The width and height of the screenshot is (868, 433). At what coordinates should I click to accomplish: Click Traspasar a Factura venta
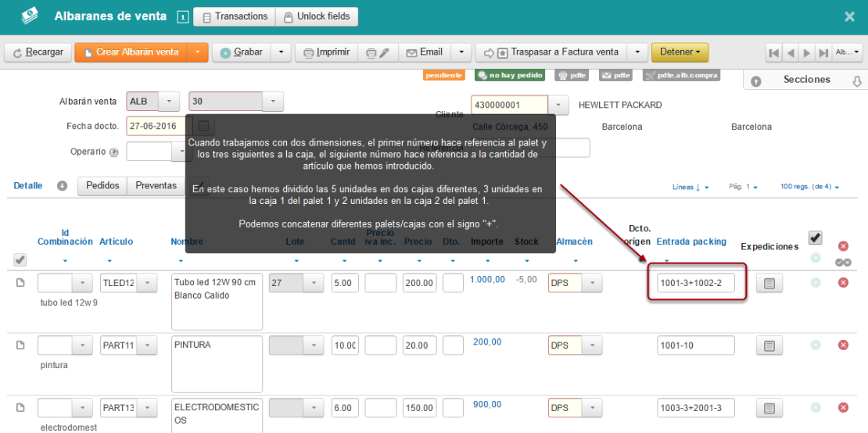coord(551,52)
